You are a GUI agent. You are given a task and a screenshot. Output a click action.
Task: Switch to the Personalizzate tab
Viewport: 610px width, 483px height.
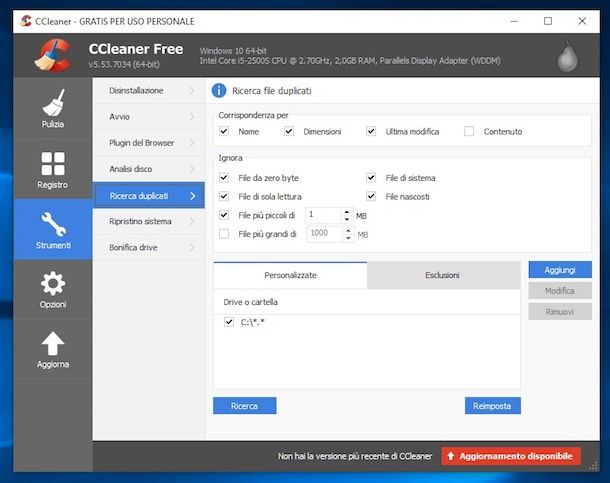coord(290,275)
